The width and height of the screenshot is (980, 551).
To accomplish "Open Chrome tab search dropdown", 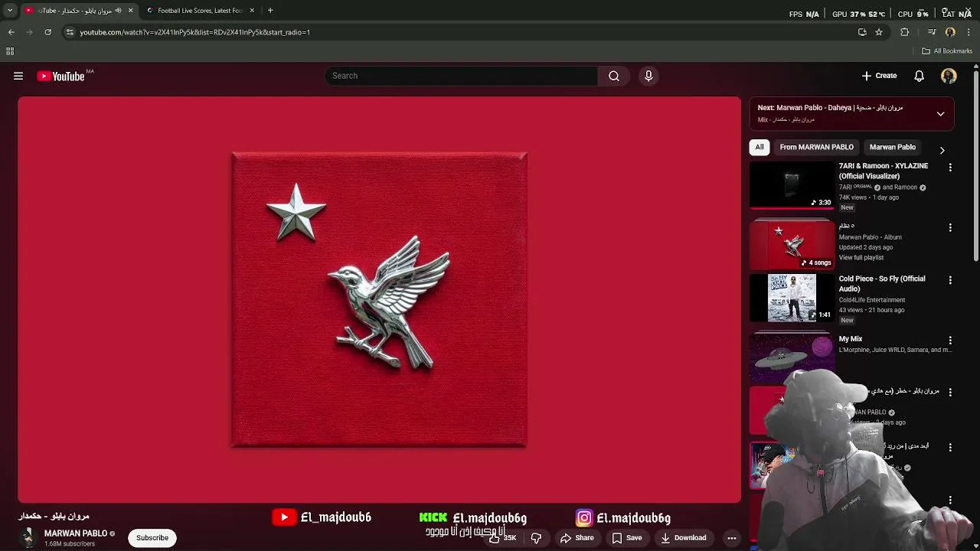I will pos(10,11).
